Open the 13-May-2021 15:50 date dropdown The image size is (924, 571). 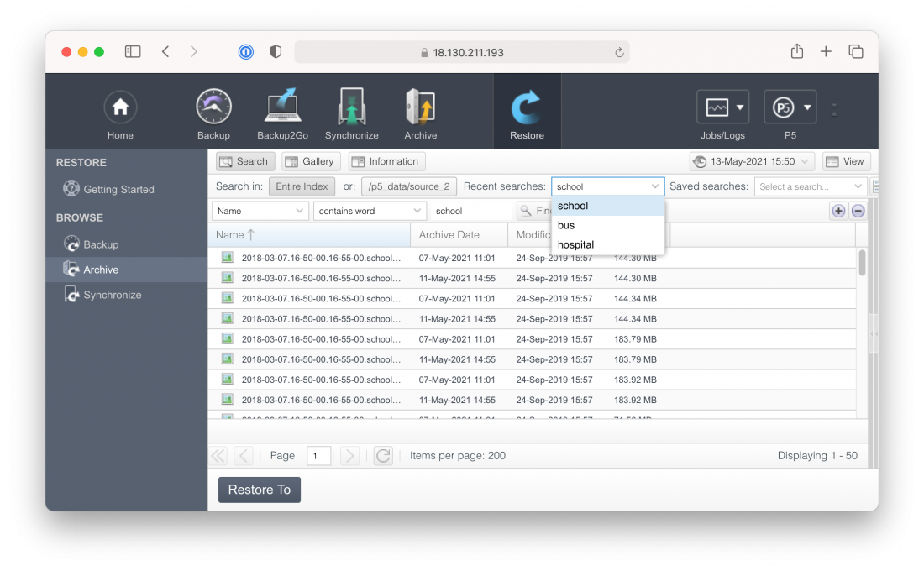click(x=752, y=161)
